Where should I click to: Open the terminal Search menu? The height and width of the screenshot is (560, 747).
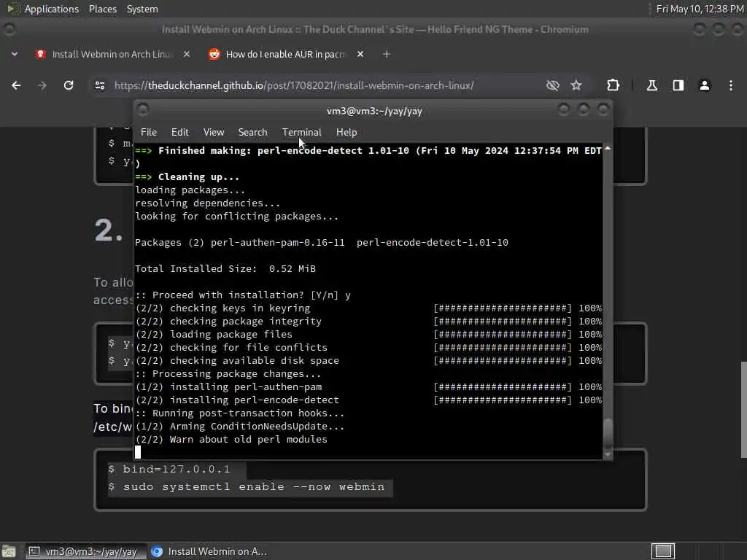[252, 133]
